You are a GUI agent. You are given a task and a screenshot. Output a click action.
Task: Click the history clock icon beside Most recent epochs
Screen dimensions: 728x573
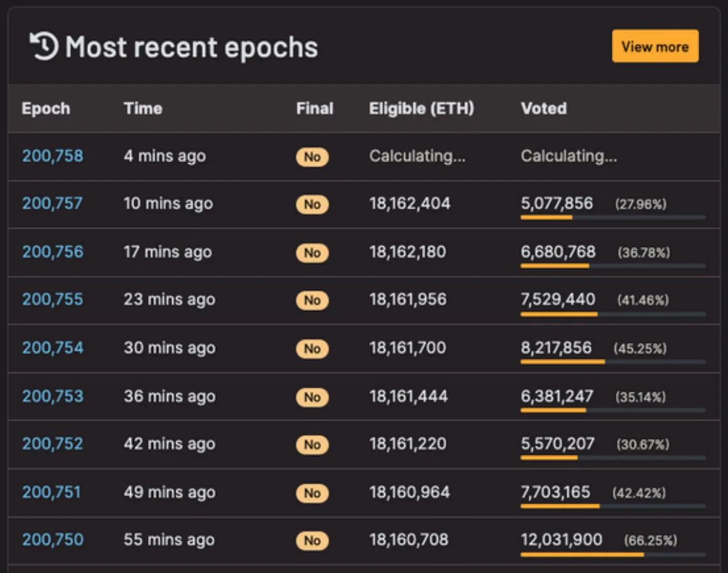coord(44,47)
